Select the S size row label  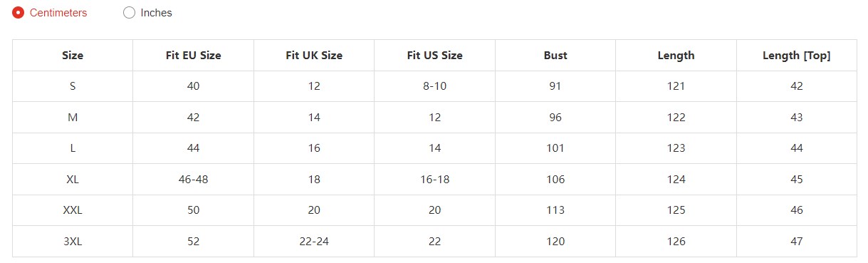pos(73,86)
